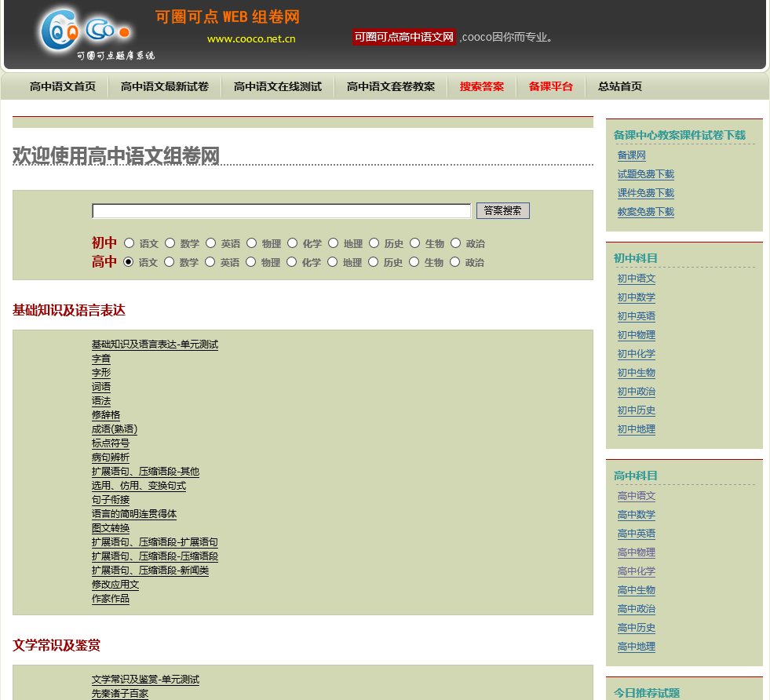Screen dimensions: 770x700
Task: Select 初中 化学 radio button
Action: (x=292, y=243)
